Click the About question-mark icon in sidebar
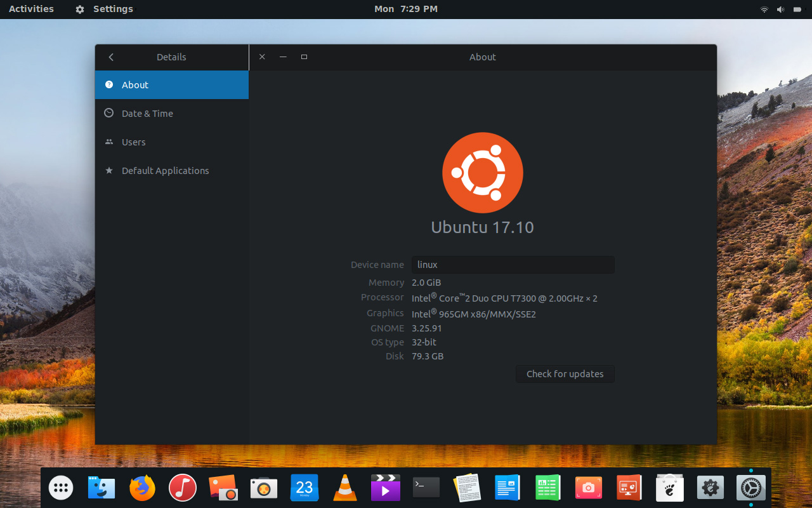Image resolution: width=812 pixels, height=508 pixels. click(109, 84)
